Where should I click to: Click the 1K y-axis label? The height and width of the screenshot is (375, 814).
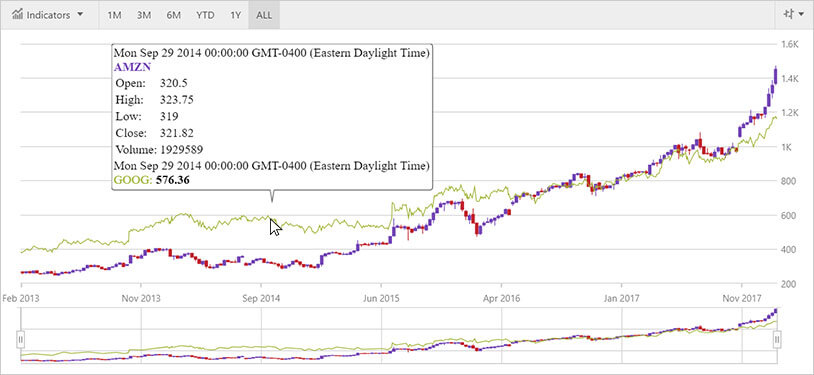(x=786, y=147)
